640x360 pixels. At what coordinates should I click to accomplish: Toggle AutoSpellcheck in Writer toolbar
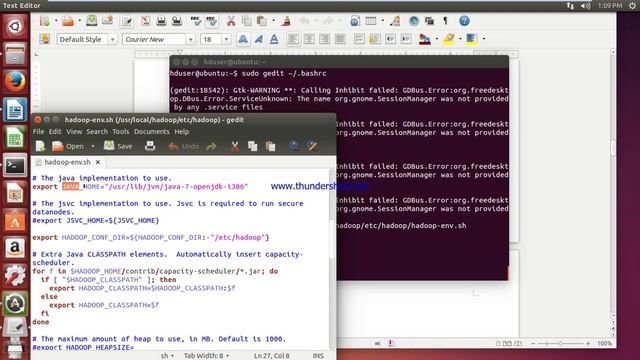[x=211, y=21]
